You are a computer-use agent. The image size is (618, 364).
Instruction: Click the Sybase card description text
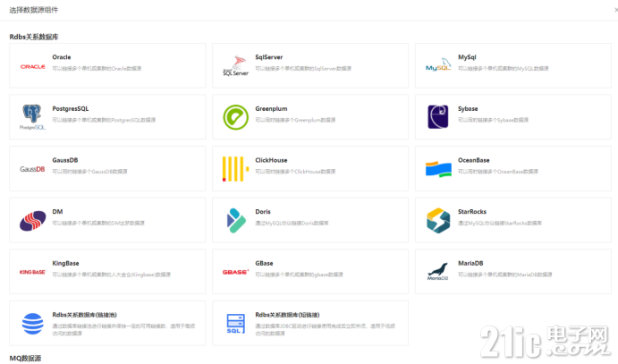493,120
